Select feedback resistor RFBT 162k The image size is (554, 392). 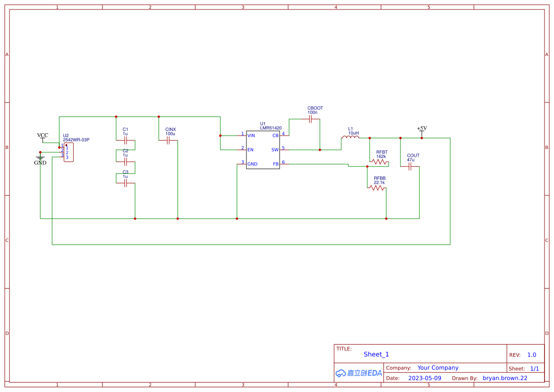point(379,161)
